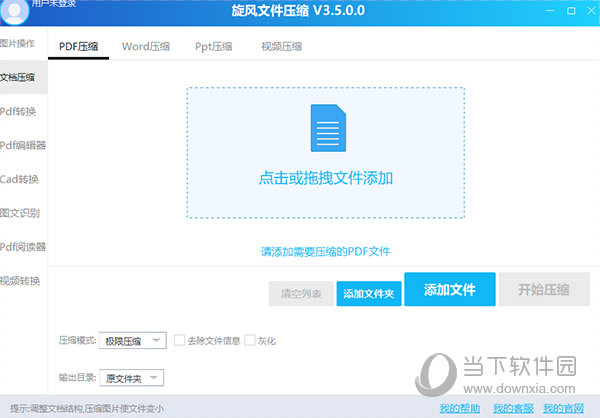This screenshot has width=600, height=418.
Task: Click the user avatar icon
Action: pos(15,11)
